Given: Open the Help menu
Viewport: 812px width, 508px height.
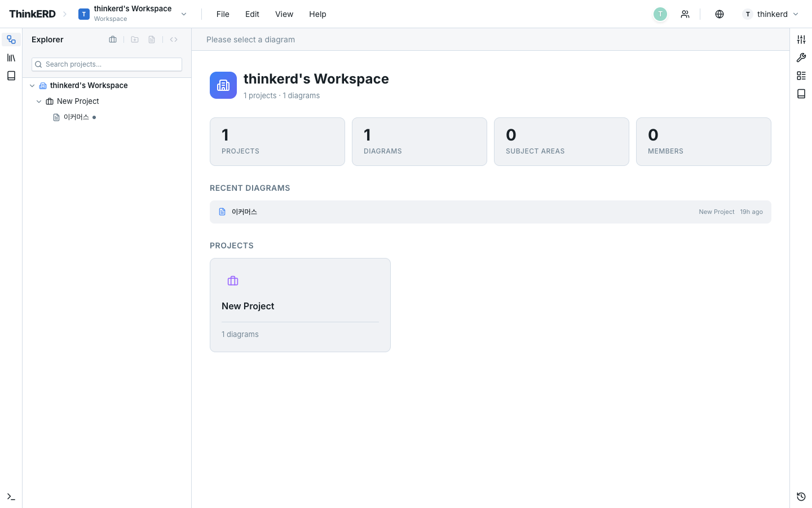Looking at the screenshot, I should pyautogui.click(x=317, y=14).
